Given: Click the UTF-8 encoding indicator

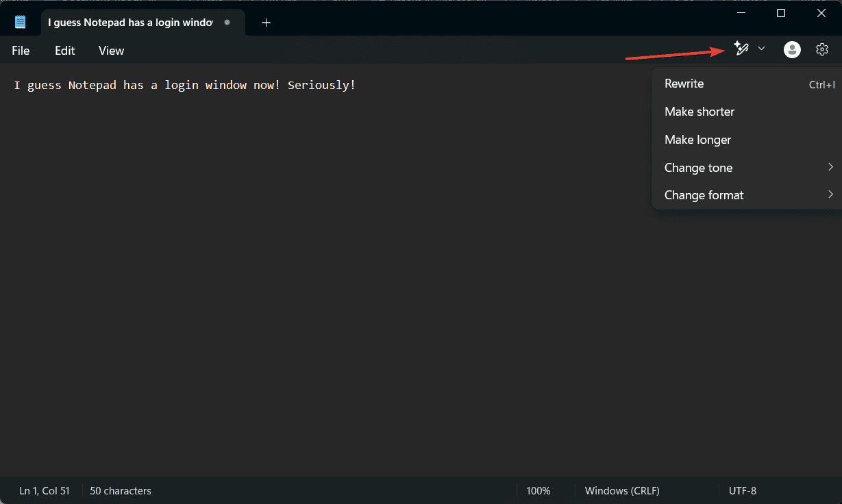Looking at the screenshot, I should (x=743, y=490).
